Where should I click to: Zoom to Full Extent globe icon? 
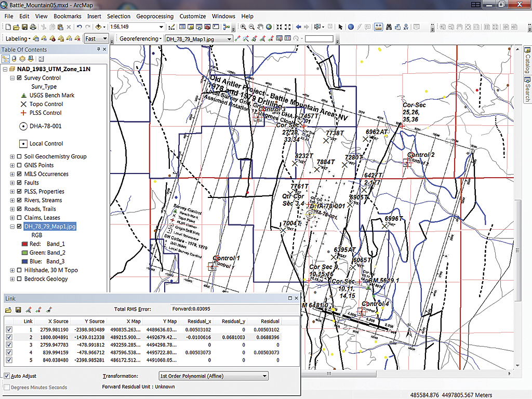click(x=269, y=27)
